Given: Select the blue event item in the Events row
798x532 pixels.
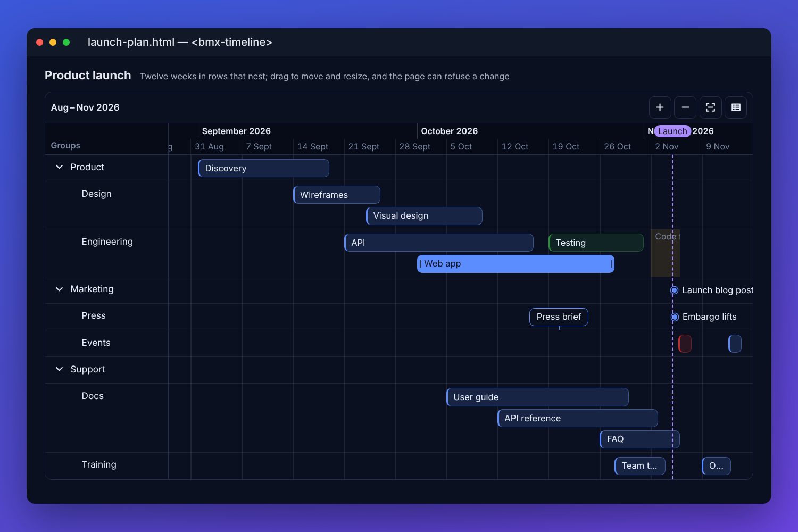Looking at the screenshot, I should (735, 344).
